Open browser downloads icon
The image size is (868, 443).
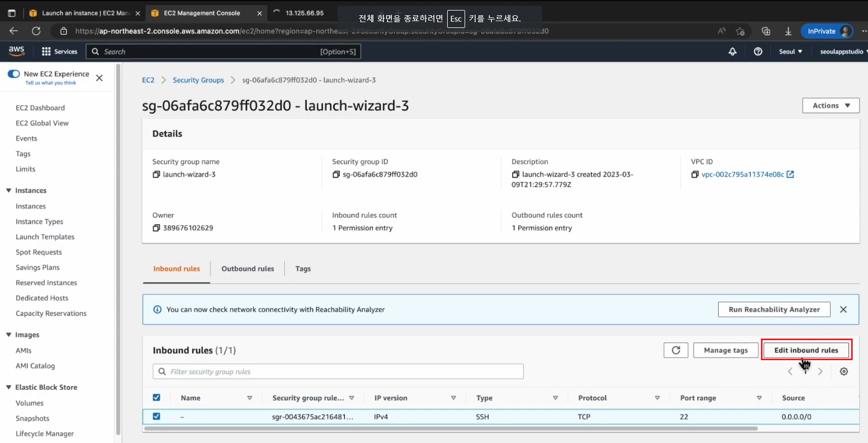(x=788, y=31)
